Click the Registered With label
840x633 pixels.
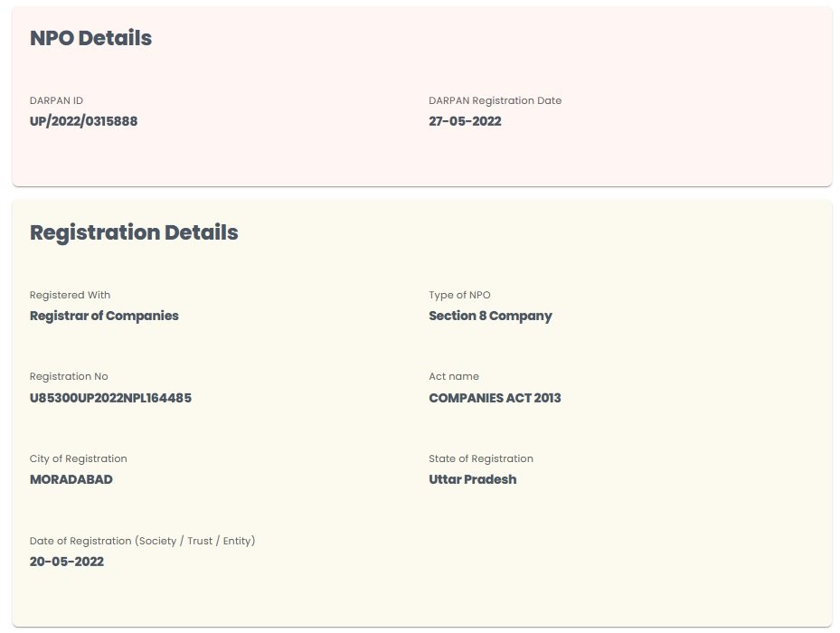point(70,295)
